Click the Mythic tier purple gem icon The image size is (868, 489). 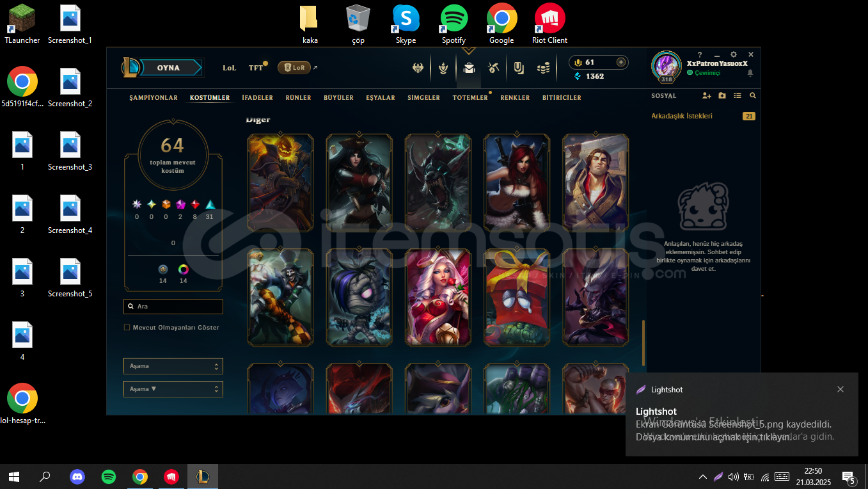(180, 205)
